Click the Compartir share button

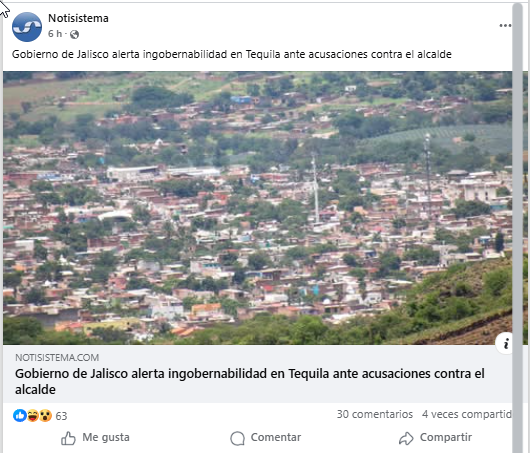435,438
